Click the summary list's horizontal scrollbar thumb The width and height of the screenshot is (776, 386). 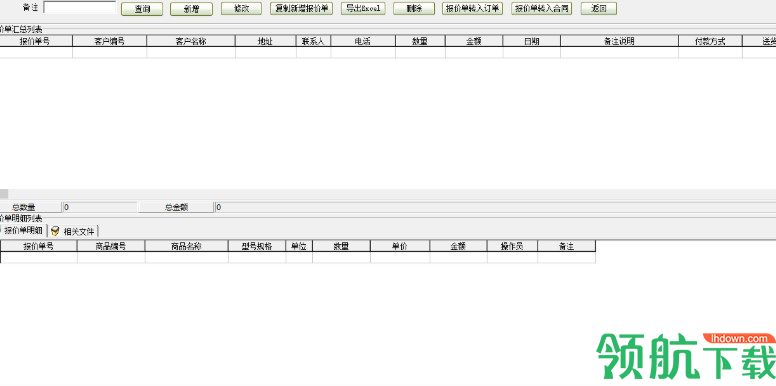4,194
